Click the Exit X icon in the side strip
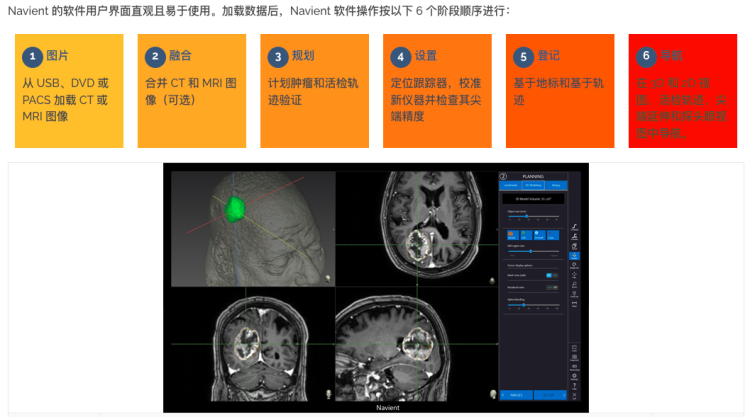This screenshot has height=417, width=750. point(574,395)
